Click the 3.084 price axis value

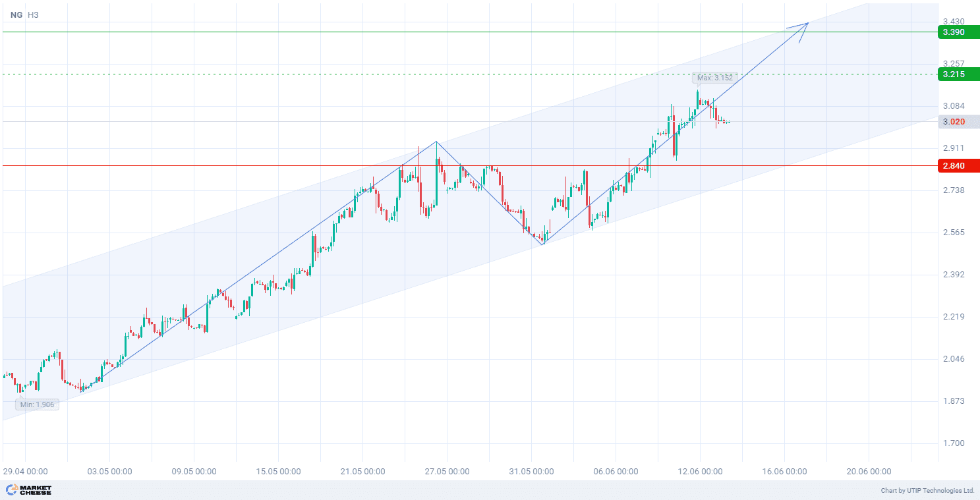(x=954, y=106)
